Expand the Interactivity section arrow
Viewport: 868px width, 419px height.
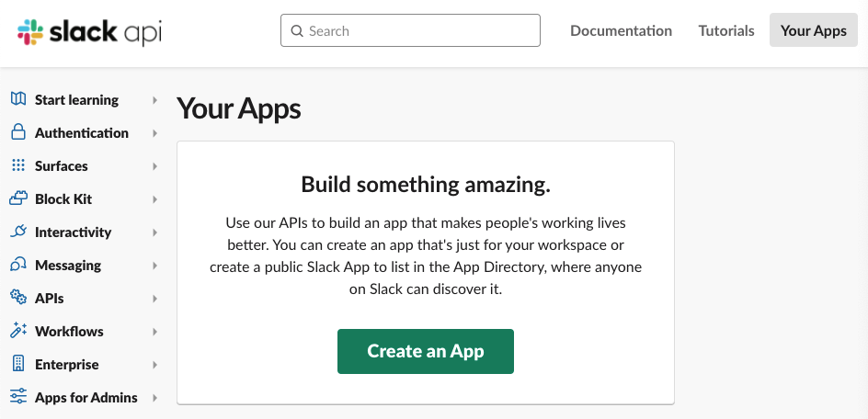(x=155, y=232)
